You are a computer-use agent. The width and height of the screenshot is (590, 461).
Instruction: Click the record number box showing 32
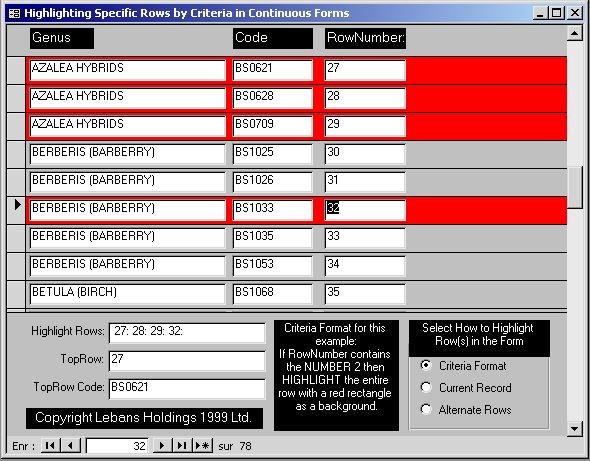pos(117,446)
